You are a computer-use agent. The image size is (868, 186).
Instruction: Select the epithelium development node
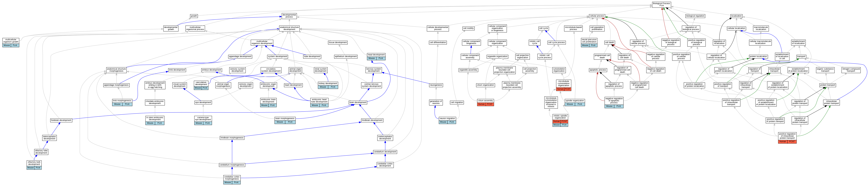[x=346, y=56]
